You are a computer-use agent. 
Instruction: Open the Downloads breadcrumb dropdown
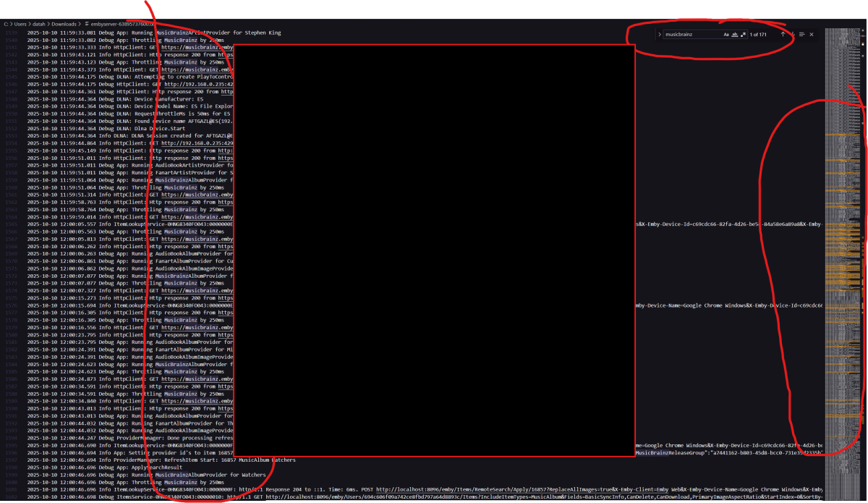point(63,23)
